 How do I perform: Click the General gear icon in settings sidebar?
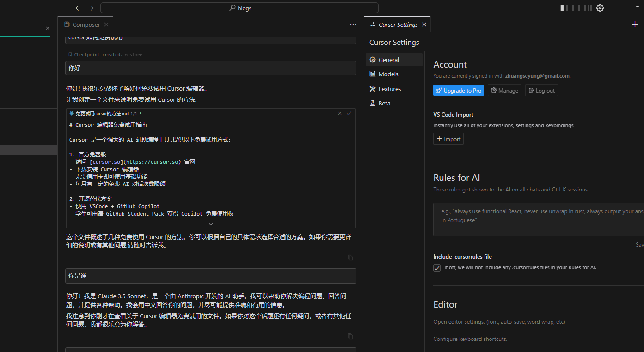tap(373, 59)
